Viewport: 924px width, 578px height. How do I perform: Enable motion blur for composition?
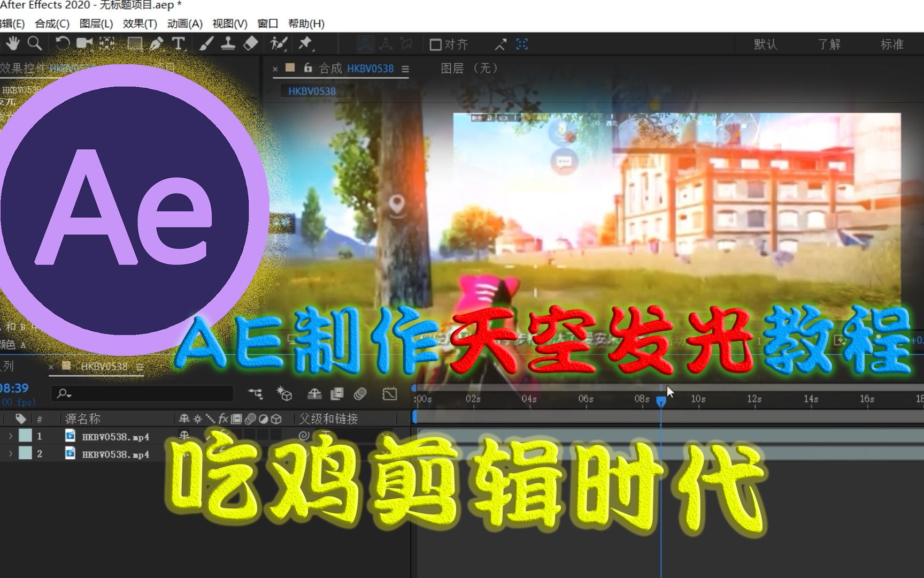360,394
